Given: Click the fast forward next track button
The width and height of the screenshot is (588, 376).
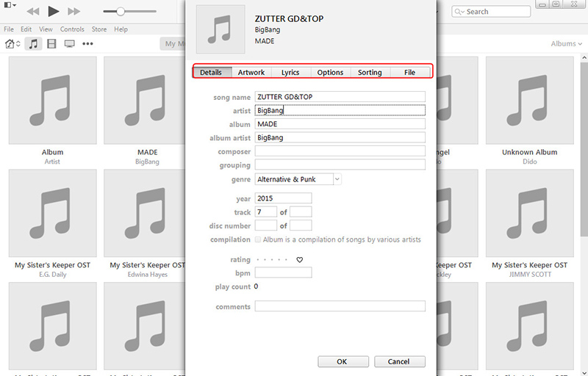Looking at the screenshot, I should (x=74, y=12).
